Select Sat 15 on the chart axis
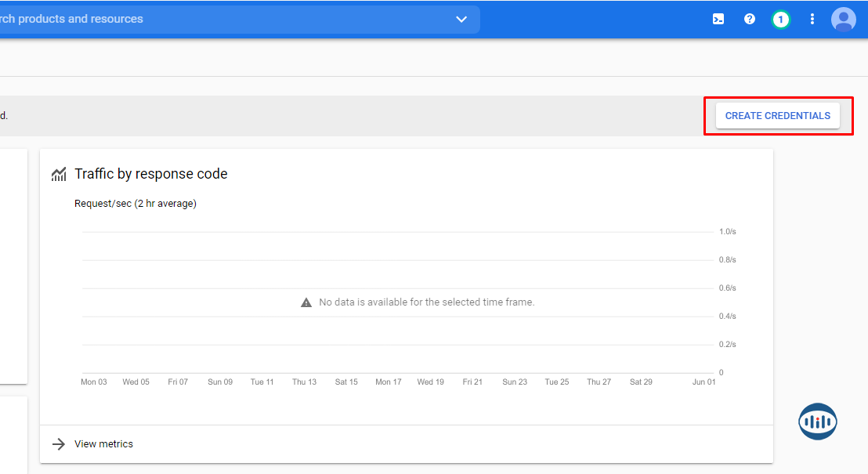 click(346, 382)
